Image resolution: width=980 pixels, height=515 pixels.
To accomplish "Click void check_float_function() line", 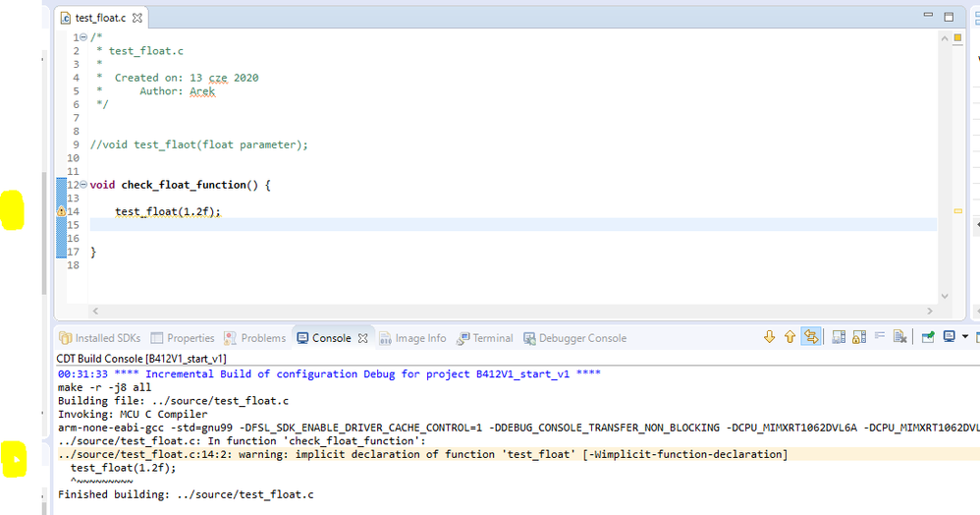I will (x=180, y=185).
